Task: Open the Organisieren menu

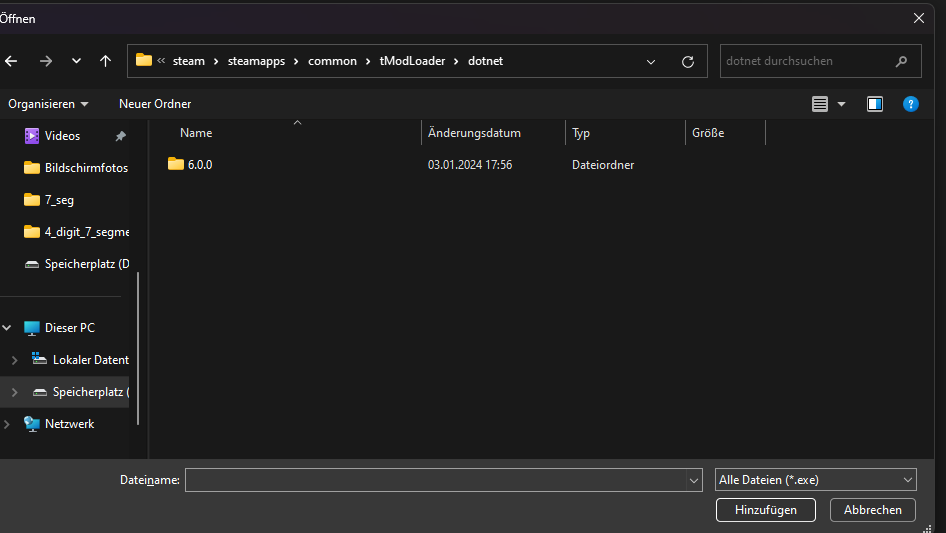Action: (x=48, y=104)
